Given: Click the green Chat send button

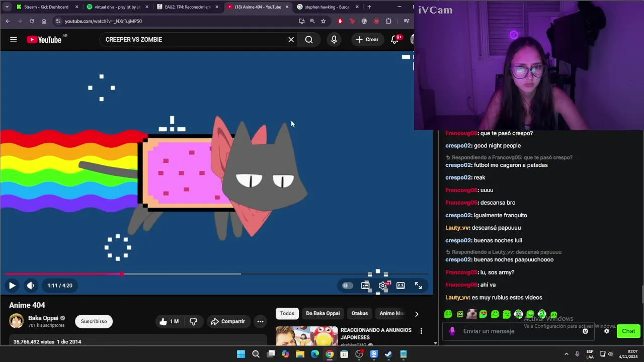Looking at the screenshot, I should point(628,331).
